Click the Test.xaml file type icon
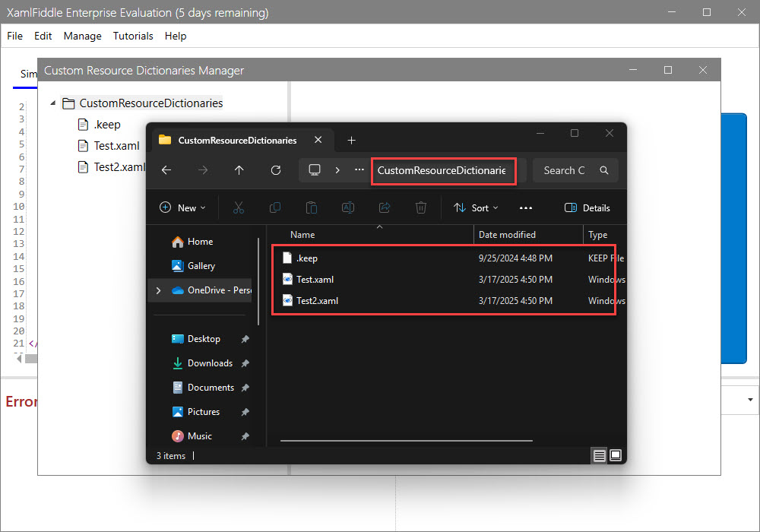 click(287, 279)
